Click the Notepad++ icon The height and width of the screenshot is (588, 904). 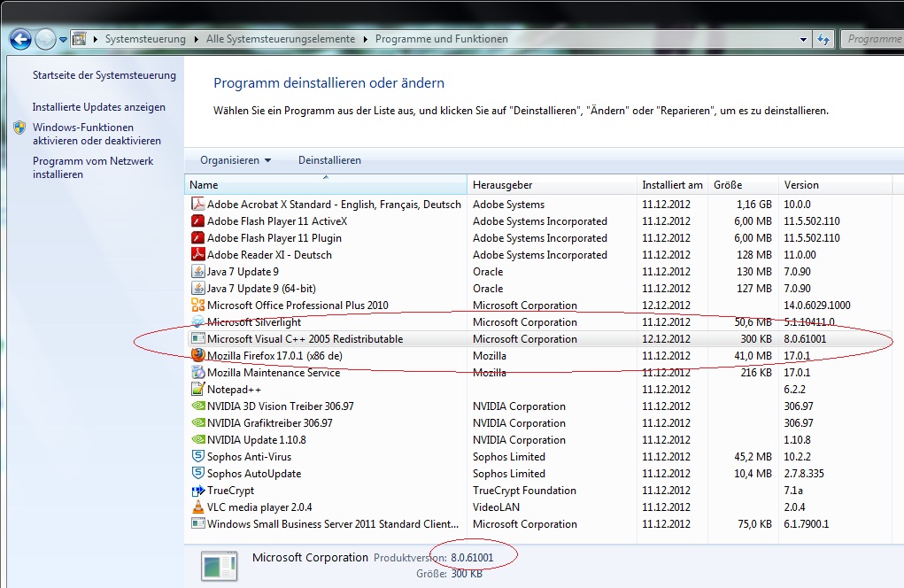tap(197, 389)
